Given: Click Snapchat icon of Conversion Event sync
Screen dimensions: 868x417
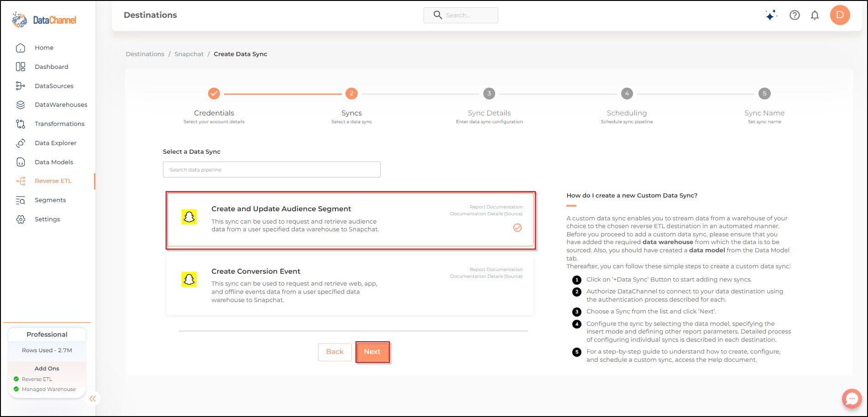Looking at the screenshot, I should pos(189,279).
